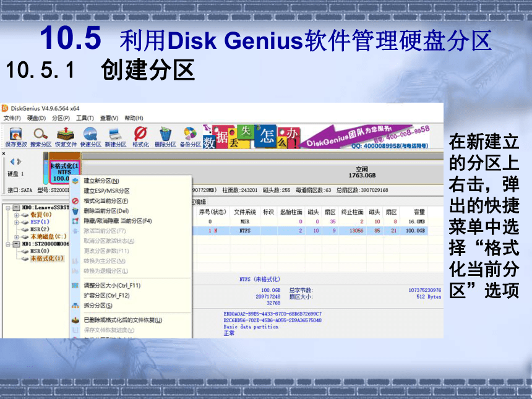Click the 空闲 1763.0GB free space block
Screen dimensions: 532x399
362,172
